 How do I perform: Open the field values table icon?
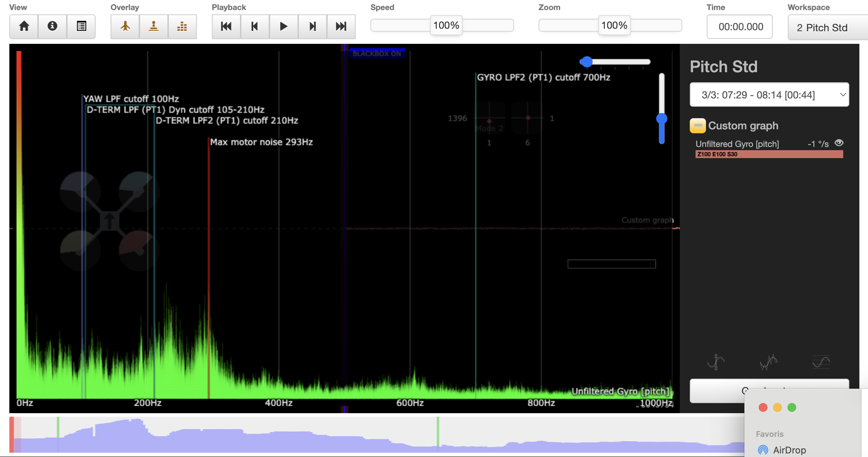click(81, 26)
